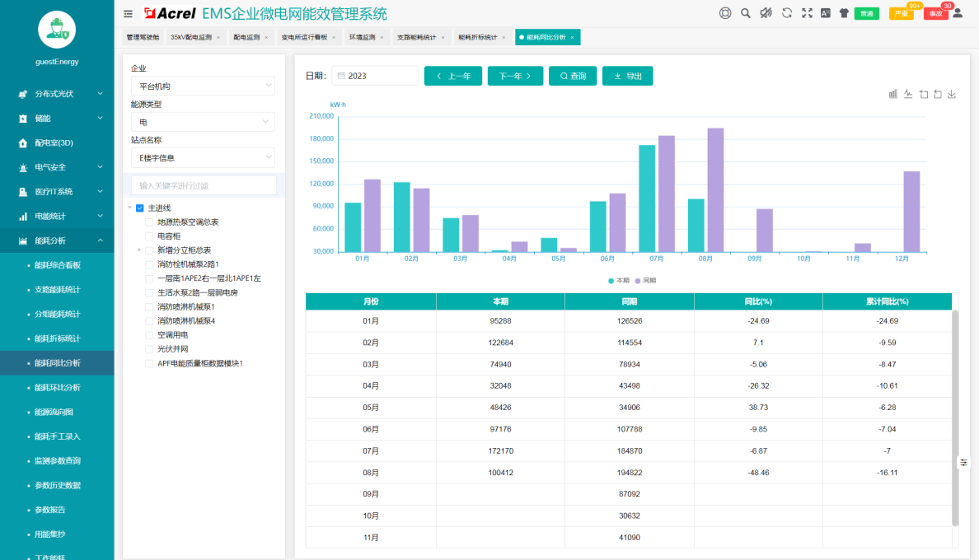Uncheck the 主进线 checkbox
The image size is (979, 560).
click(140, 208)
